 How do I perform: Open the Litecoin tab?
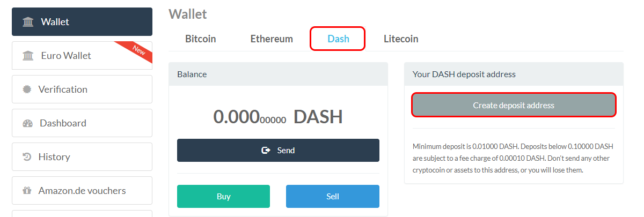coord(401,39)
